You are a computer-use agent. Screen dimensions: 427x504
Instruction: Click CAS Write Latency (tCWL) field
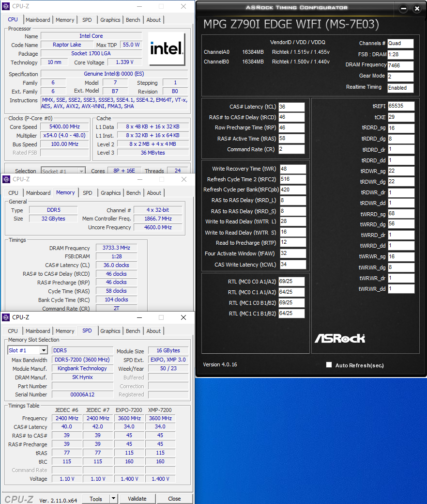[293, 264]
